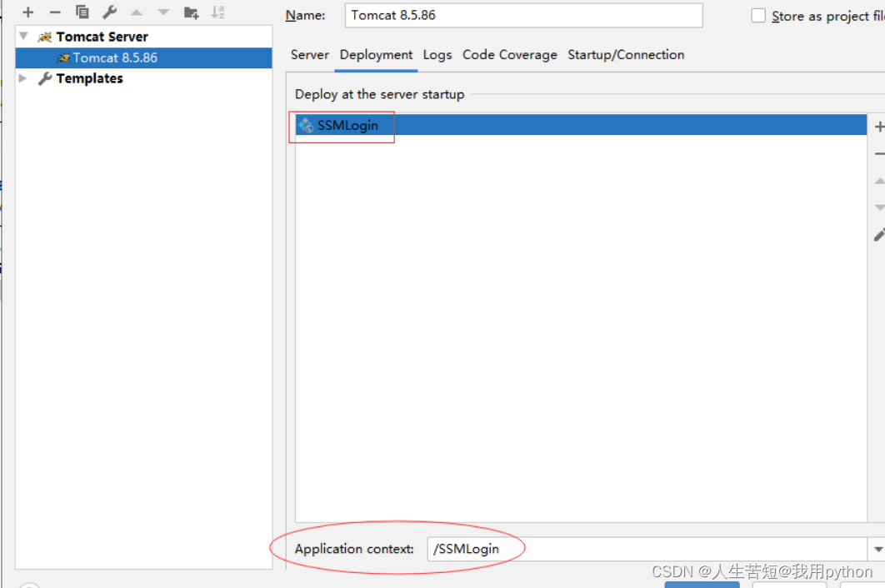Sort configurations alphabetically icon

point(217,12)
